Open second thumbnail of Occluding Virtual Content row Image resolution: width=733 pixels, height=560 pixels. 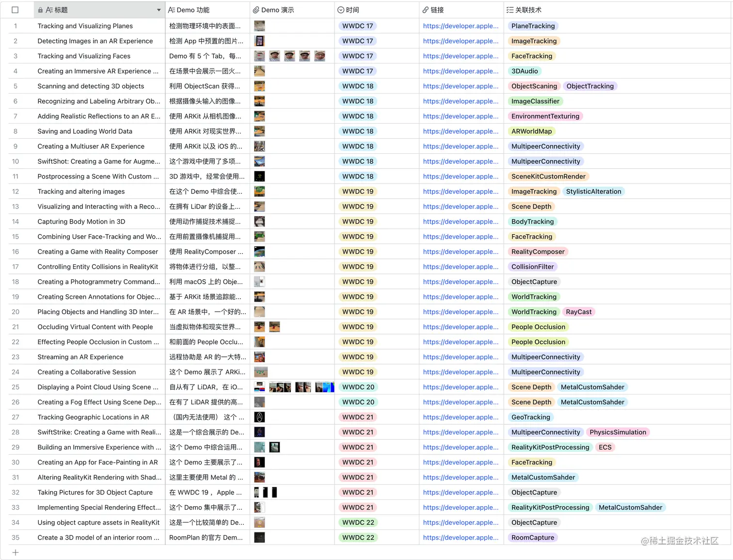point(274,327)
